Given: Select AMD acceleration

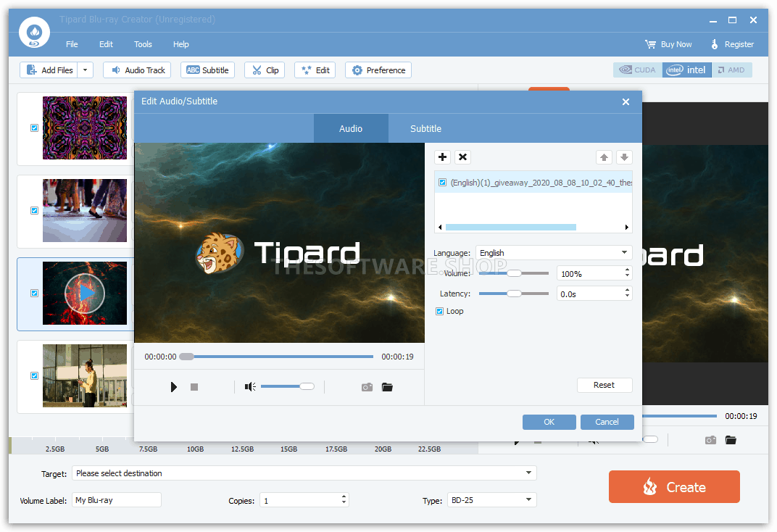Looking at the screenshot, I should 732,70.
